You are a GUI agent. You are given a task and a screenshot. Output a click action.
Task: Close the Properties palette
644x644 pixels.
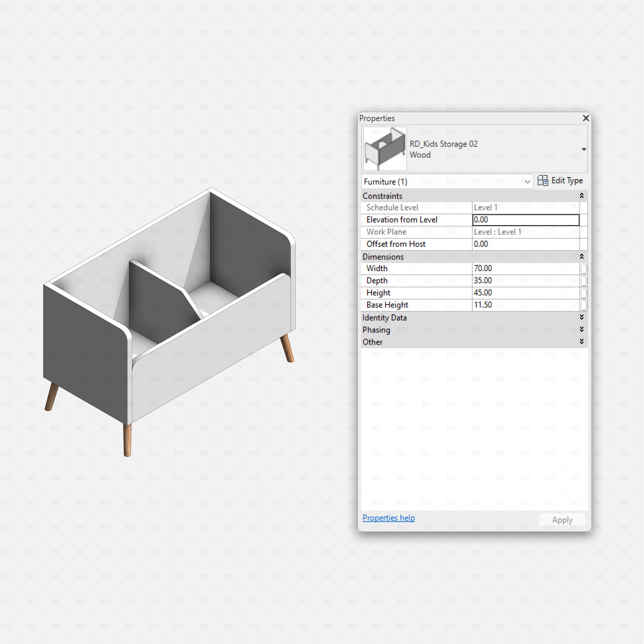pyautogui.click(x=586, y=118)
